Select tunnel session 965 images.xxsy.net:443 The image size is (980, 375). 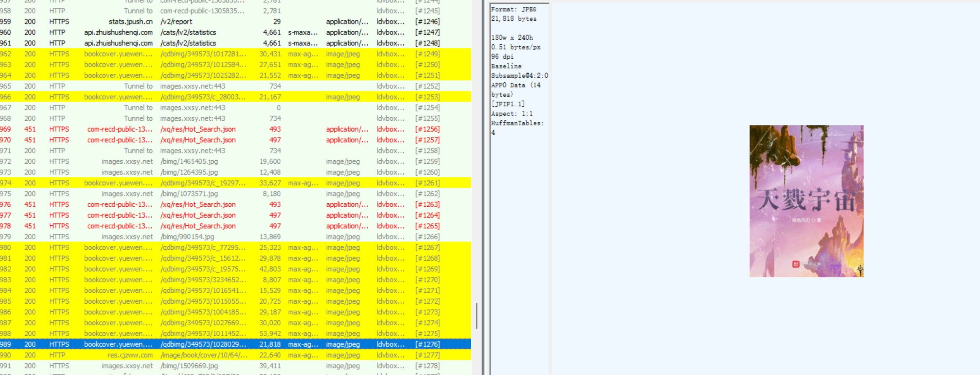pyautogui.click(x=236, y=86)
